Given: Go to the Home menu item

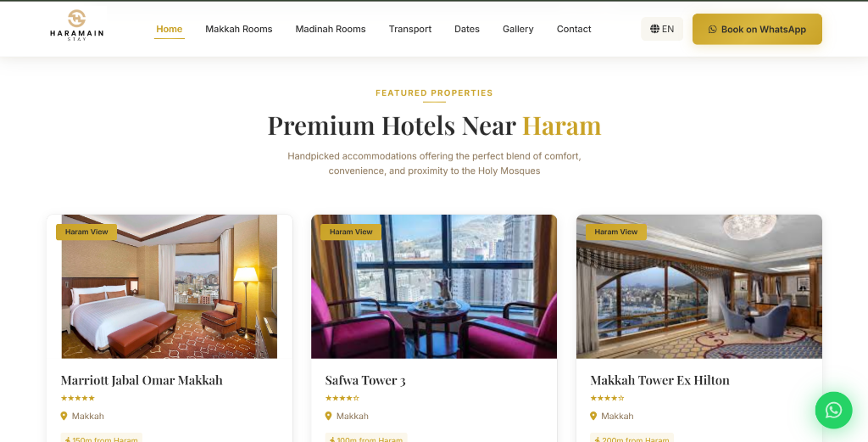Looking at the screenshot, I should coord(170,29).
